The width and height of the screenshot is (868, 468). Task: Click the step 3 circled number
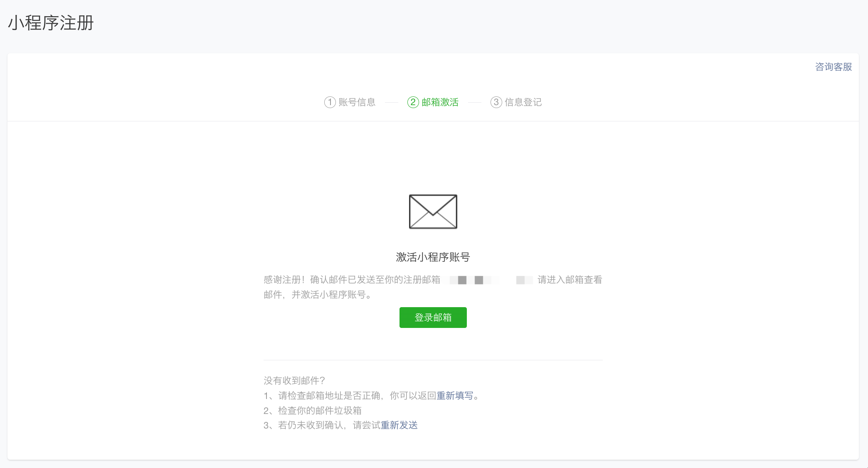[496, 102]
